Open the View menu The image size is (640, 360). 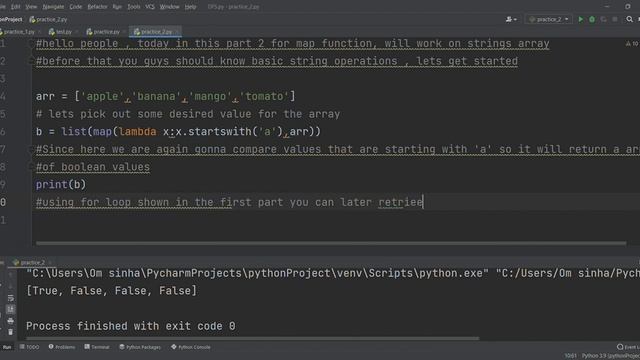[31, 7]
